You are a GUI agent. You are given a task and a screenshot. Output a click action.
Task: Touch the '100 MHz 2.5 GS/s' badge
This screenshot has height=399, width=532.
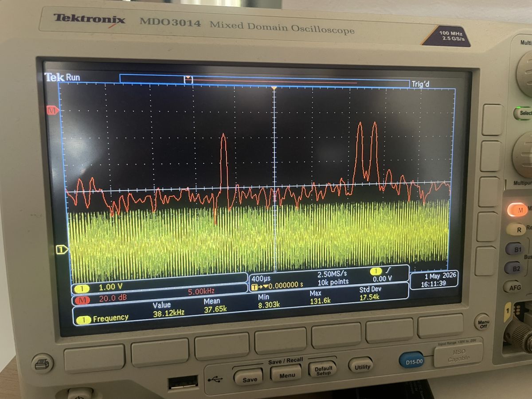coord(447,36)
